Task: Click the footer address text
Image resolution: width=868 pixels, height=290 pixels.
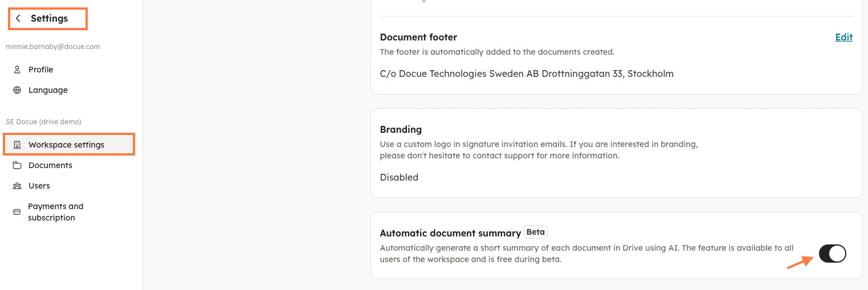Action: pyautogui.click(x=527, y=73)
